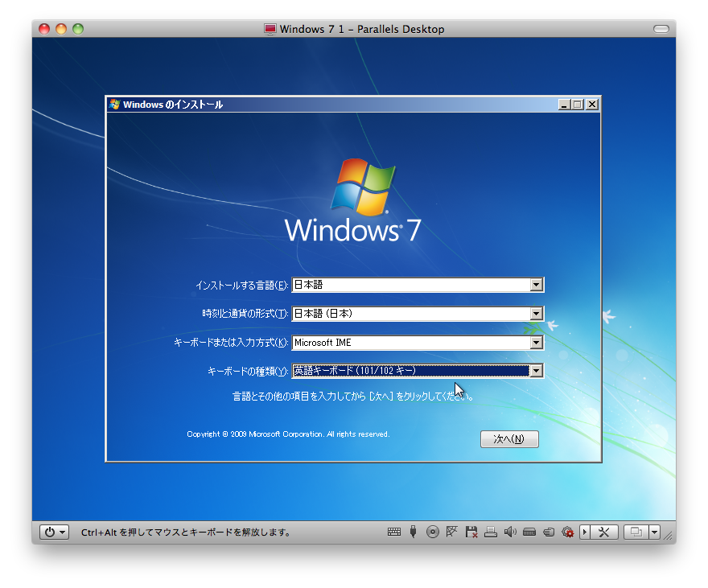
Task: Click the small arrow expander beside the tools button
Action: tap(585, 532)
